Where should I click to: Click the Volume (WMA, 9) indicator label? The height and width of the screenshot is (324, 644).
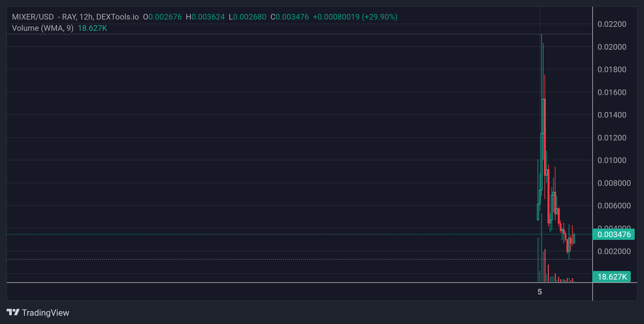point(43,28)
